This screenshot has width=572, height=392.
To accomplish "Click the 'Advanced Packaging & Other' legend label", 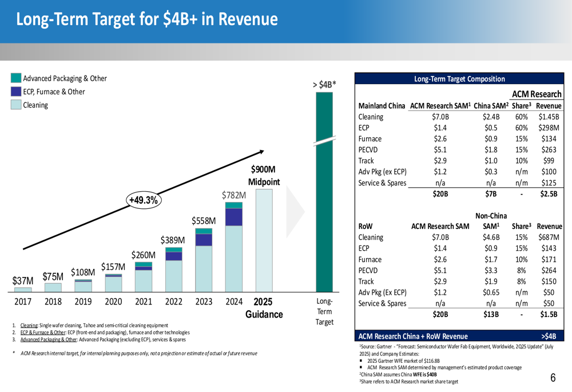I will click(65, 78).
